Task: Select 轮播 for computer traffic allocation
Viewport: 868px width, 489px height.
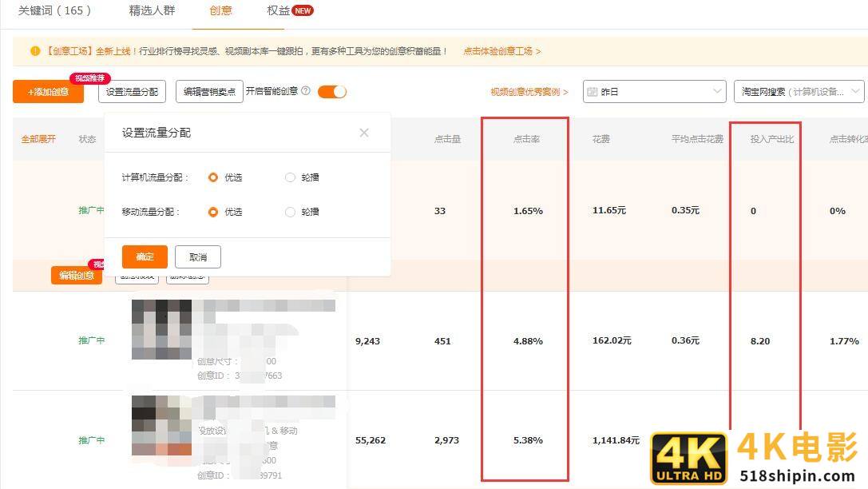Action: tap(290, 177)
